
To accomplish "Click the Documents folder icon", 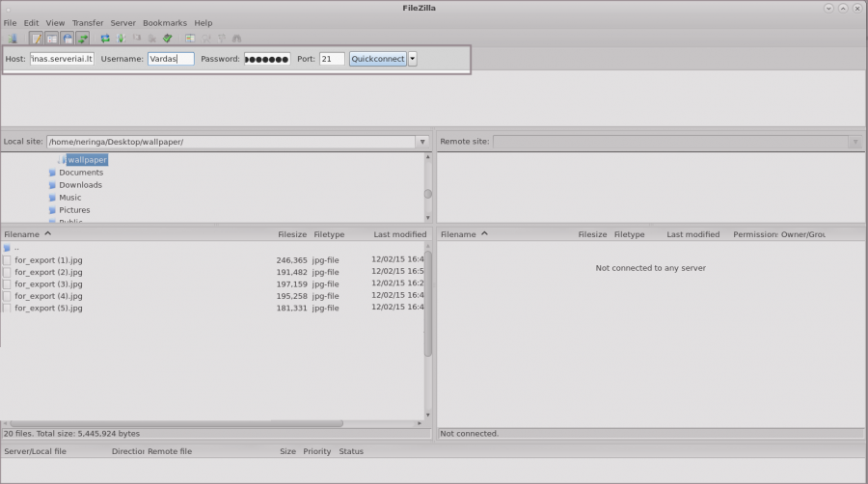I will [52, 173].
